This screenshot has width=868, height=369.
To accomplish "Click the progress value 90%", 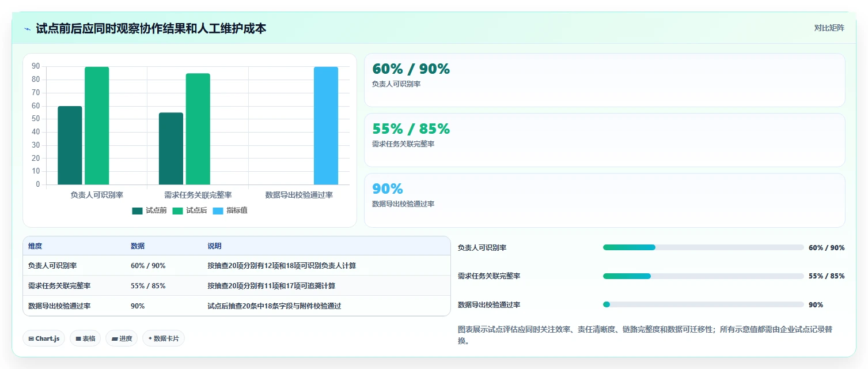I will tap(816, 304).
